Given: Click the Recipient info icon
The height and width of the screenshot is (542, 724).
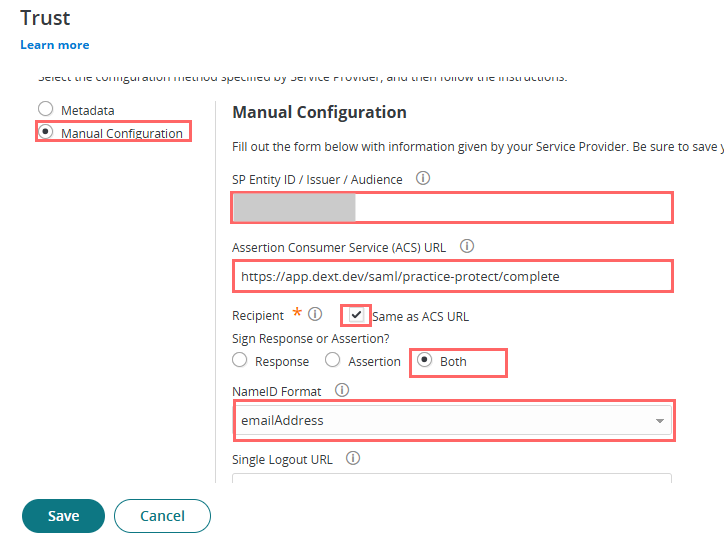Looking at the screenshot, I should (x=315, y=314).
